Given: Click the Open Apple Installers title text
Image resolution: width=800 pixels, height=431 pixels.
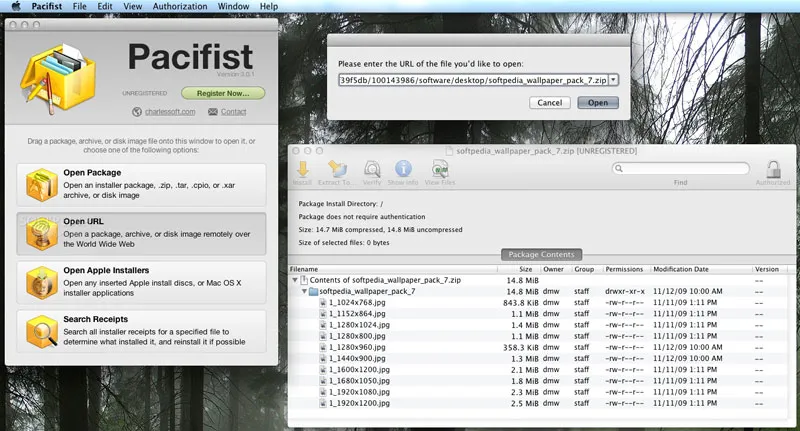Looking at the screenshot, I should click(106, 270).
